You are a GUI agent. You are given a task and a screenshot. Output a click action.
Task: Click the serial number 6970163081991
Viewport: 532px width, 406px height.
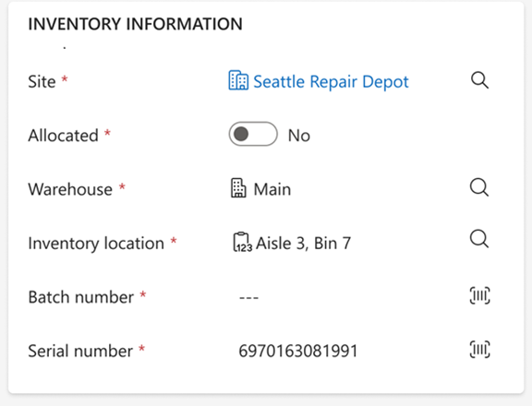[x=298, y=351]
